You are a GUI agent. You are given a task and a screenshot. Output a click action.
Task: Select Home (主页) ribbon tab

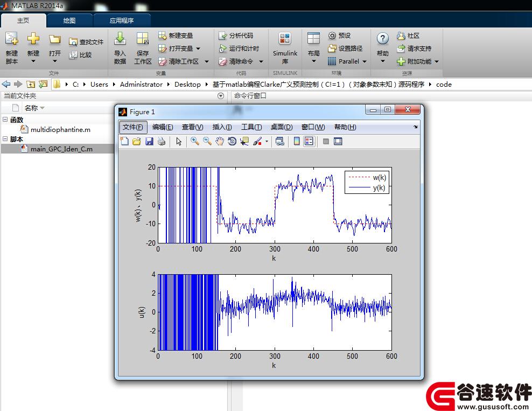(23, 20)
